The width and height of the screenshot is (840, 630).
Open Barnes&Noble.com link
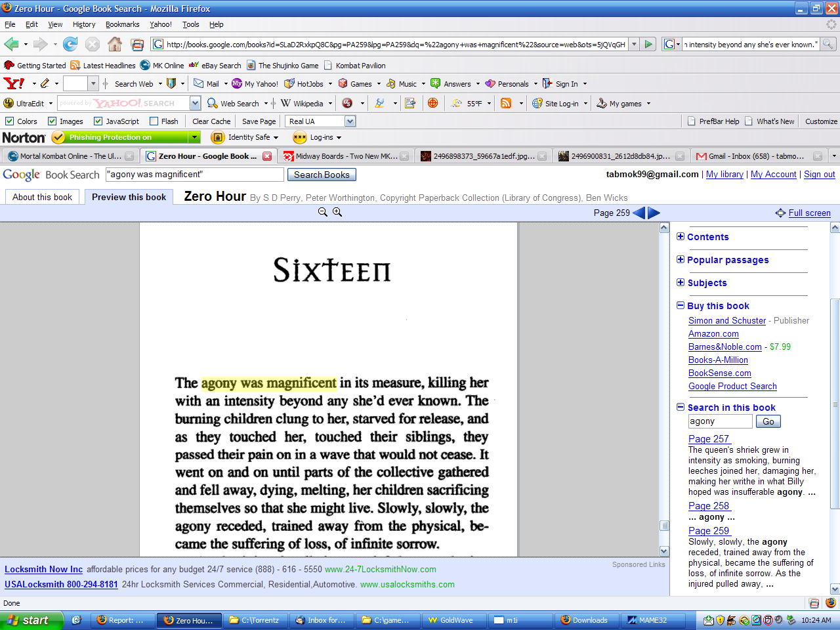tap(725, 347)
